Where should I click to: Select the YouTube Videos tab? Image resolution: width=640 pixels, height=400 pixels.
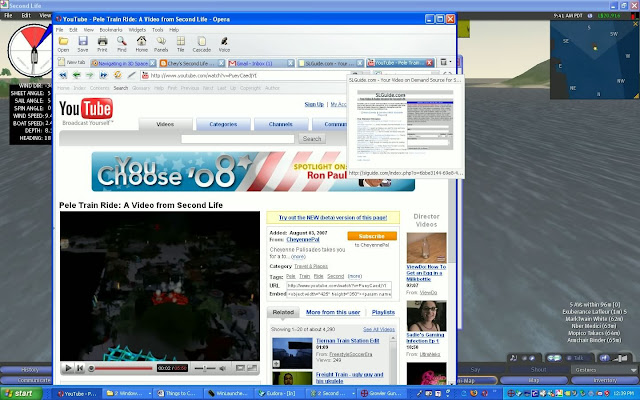pos(165,124)
